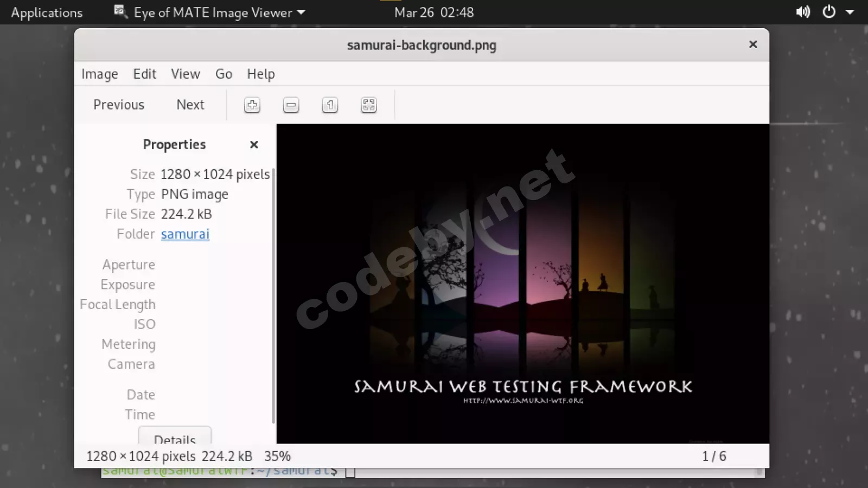Open the Go menu
The image size is (868, 488).
tap(224, 74)
